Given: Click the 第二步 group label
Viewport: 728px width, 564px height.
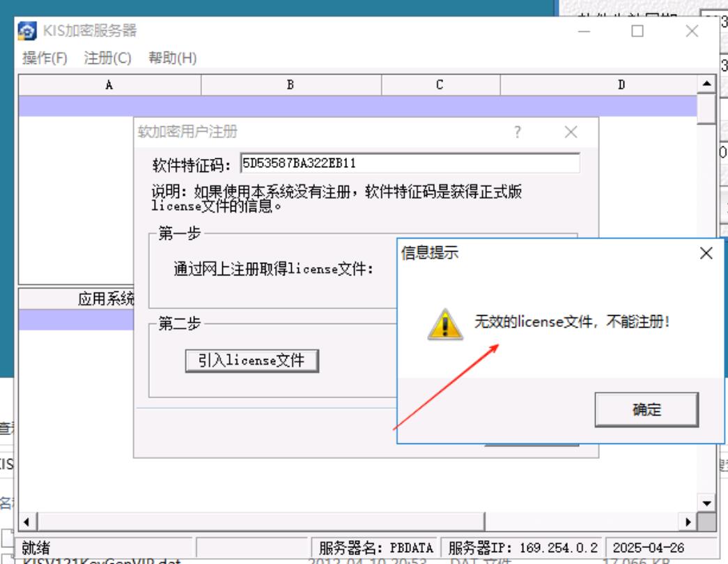Looking at the screenshot, I should click(179, 323).
